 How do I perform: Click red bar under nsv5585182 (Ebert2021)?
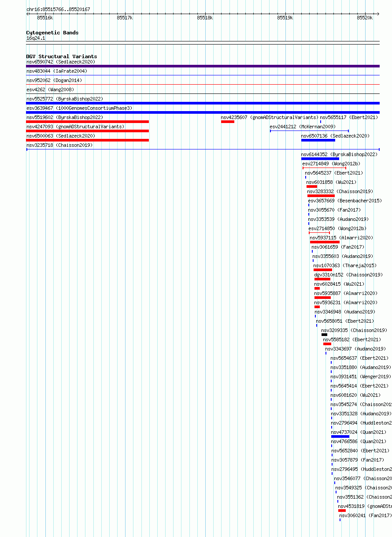pyautogui.click(x=327, y=344)
